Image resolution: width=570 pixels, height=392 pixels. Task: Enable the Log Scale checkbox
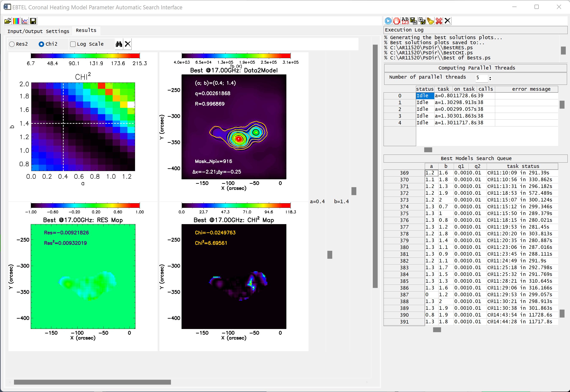73,44
